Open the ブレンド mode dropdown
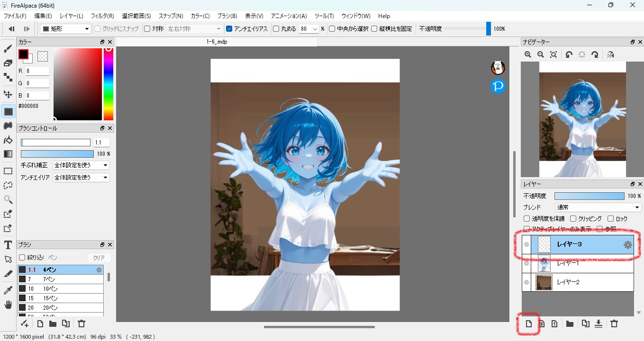 pos(598,207)
